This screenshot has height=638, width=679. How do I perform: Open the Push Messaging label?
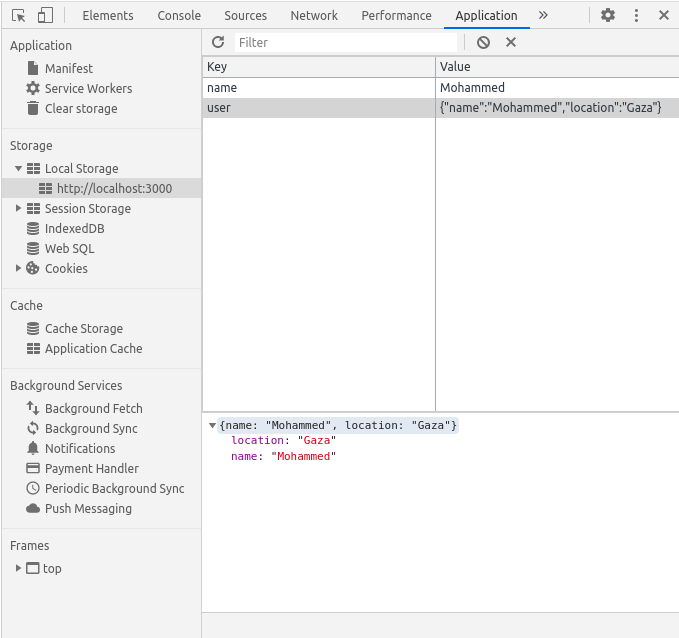tap(88, 508)
